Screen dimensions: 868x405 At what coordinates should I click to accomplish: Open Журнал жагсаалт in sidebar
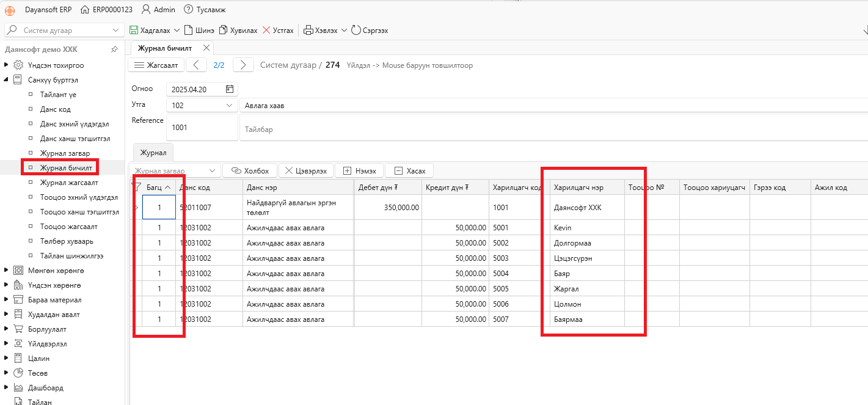pyautogui.click(x=69, y=183)
